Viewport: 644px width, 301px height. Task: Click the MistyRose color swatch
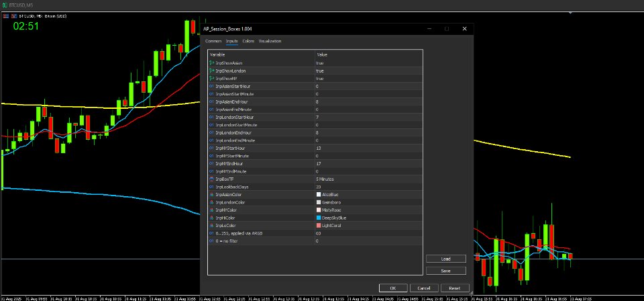pos(319,210)
